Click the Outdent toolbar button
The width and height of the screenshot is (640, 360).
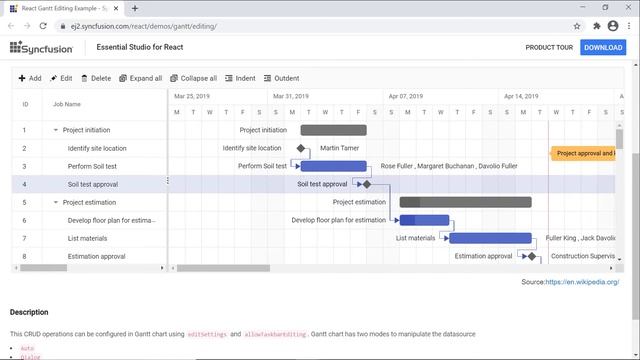(x=281, y=78)
